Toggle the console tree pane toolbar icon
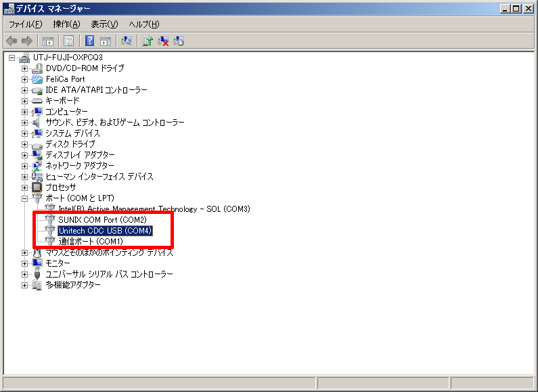 pos(47,41)
